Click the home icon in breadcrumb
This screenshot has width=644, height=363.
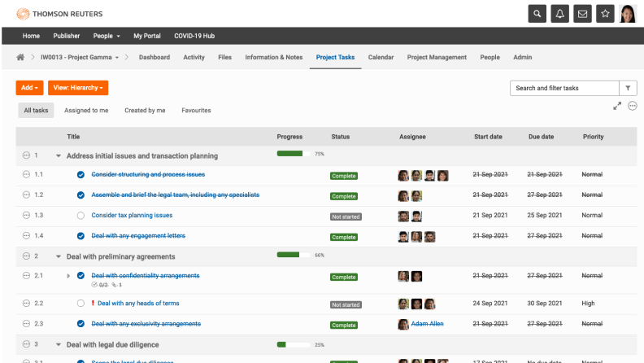pyautogui.click(x=20, y=58)
